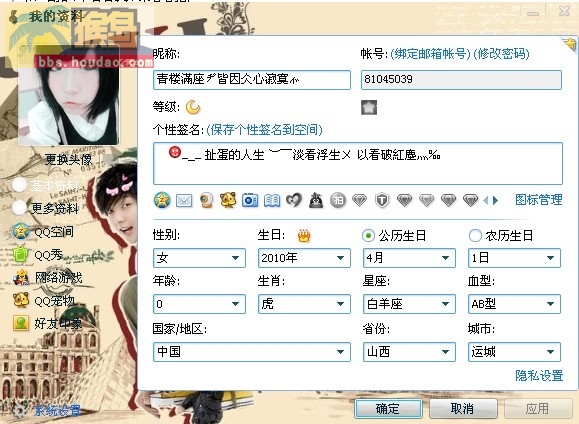579x424 pixels.
Task: Click the QQ宠物 sidebar bear icon
Action: click(x=21, y=300)
